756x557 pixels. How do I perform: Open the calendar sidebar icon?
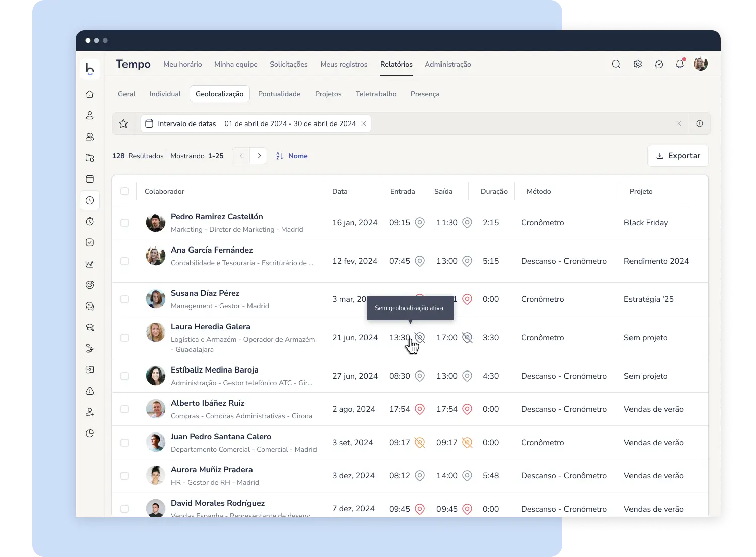tap(90, 179)
